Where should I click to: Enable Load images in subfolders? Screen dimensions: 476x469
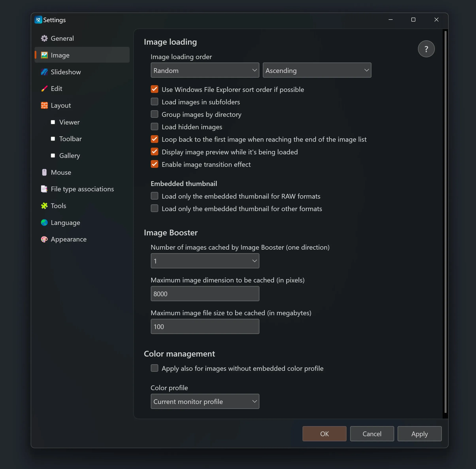pyautogui.click(x=154, y=102)
